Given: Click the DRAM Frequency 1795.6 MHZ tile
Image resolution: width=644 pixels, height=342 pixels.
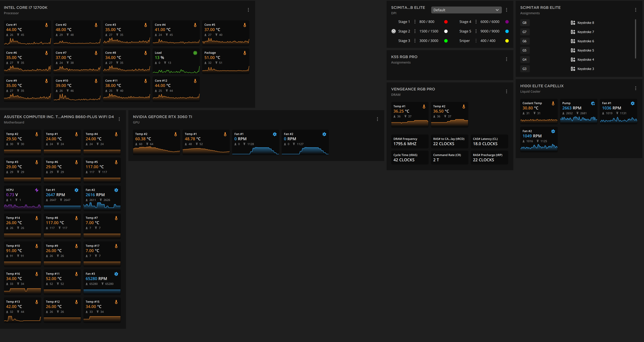Looking at the screenshot, I should (x=410, y=141).
